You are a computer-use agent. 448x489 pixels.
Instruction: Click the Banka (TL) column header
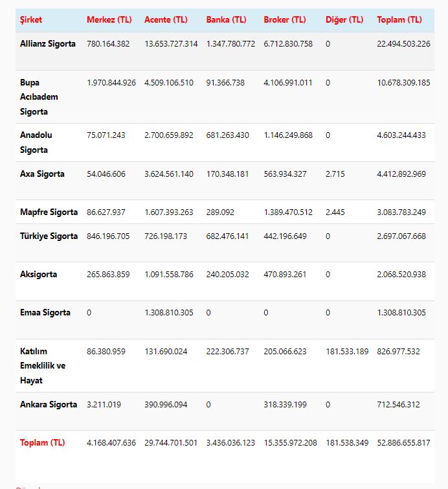tap(226, 19)
